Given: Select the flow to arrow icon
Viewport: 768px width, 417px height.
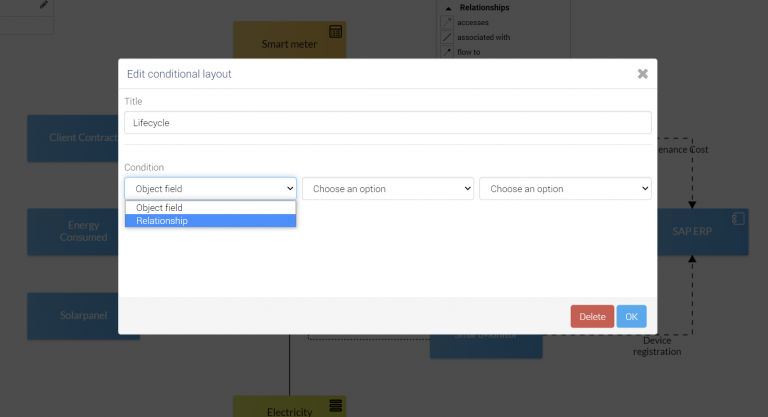Looking at the screenshot, I should coord(447,51).
